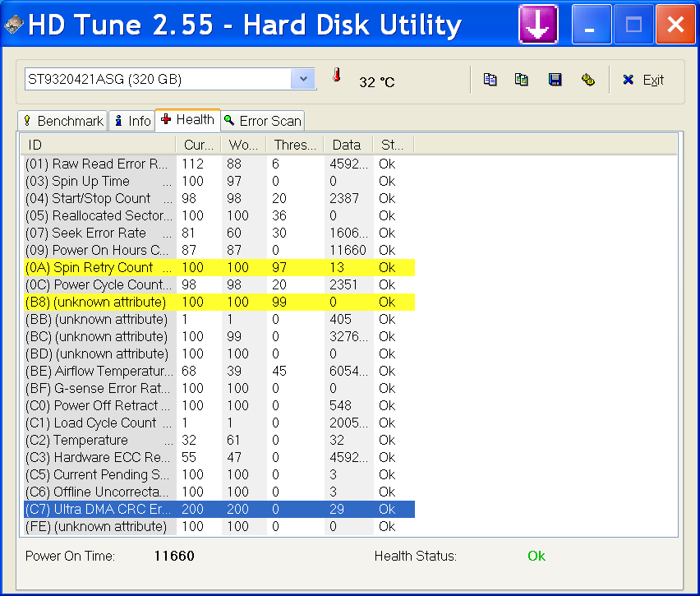Click the purple download arrow button in title bar

(x=538, y=24)
